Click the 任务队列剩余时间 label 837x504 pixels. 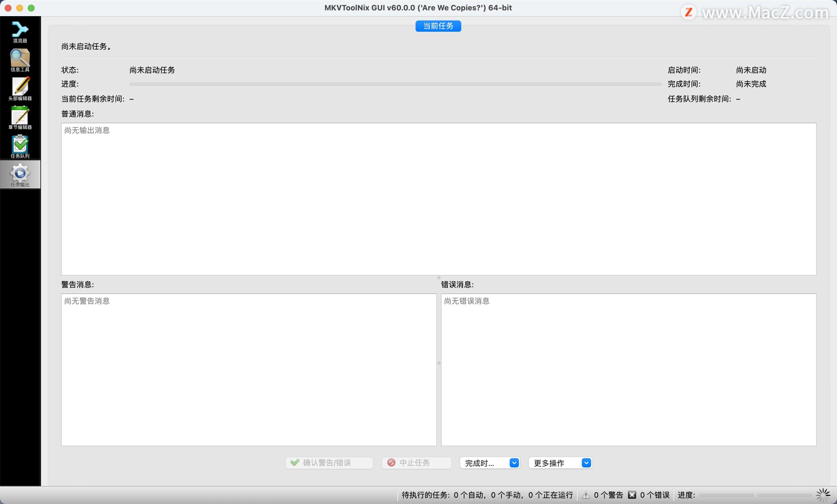coord(699,99)
